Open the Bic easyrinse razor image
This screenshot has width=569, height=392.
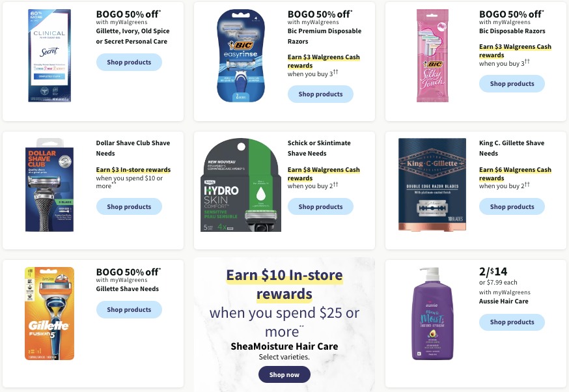pos(241,55)
